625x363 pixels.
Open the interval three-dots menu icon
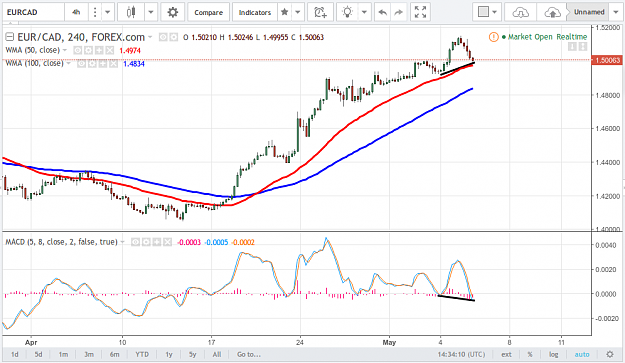(x=95, y=12)
